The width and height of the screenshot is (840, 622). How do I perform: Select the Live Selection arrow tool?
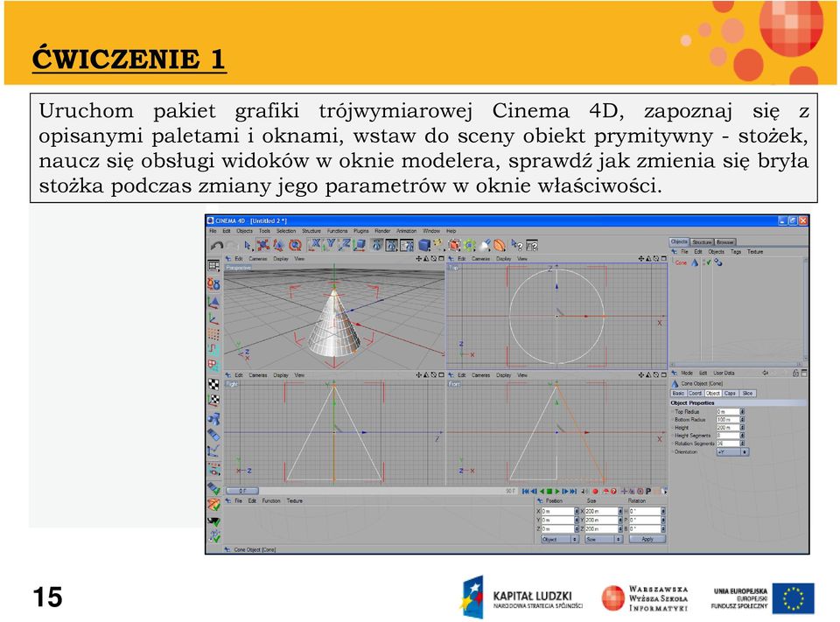[248, 245]
